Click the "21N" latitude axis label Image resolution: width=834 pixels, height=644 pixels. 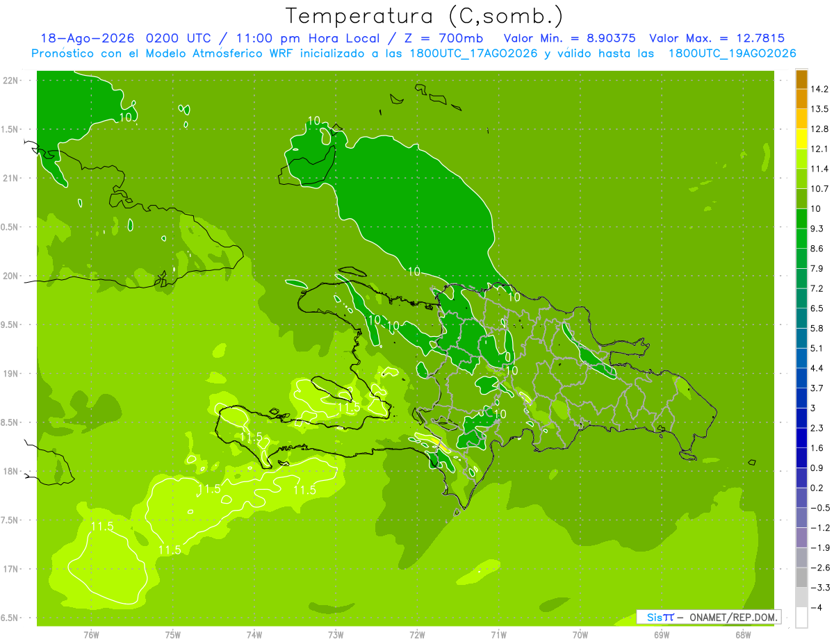[10, 179]
